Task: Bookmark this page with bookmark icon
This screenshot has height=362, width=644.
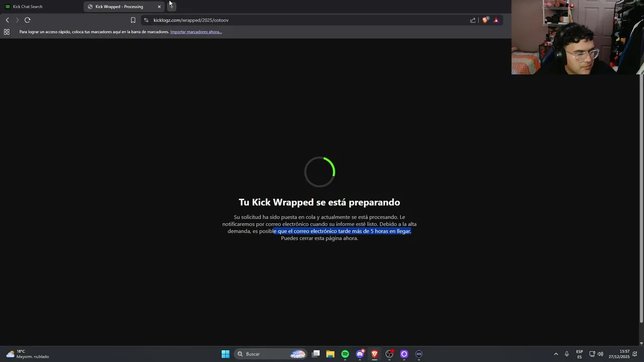Action: coord(133,20)
